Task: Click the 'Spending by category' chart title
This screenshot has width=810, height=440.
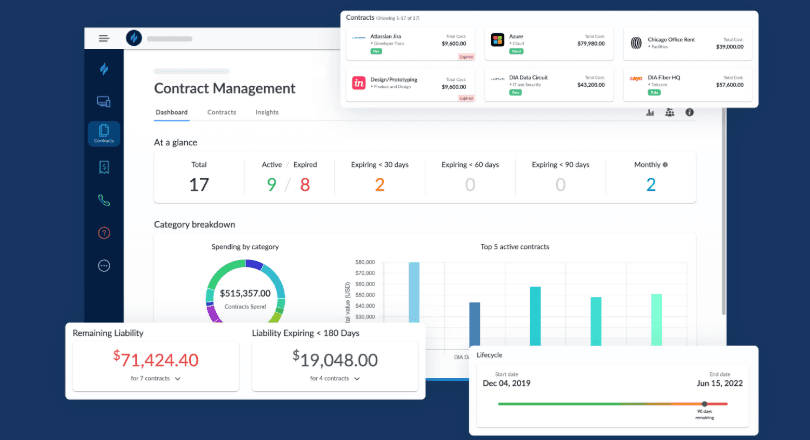Action: pos(245,247)
